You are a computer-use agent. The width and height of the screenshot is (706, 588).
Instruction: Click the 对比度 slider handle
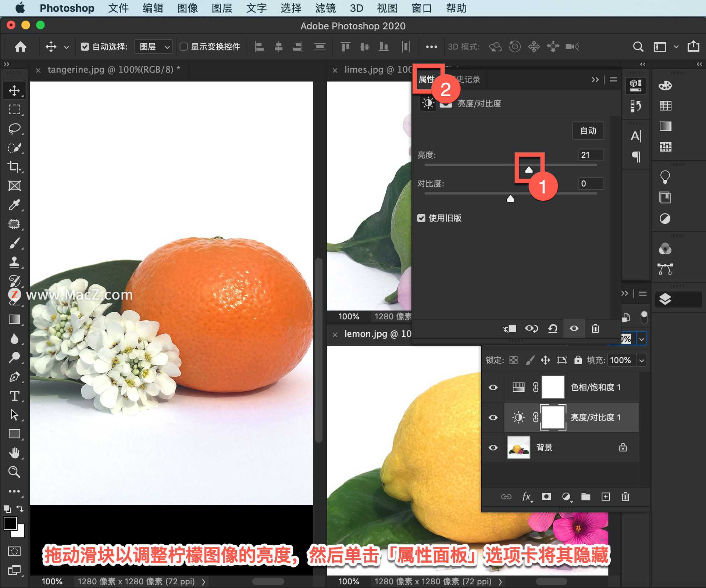click(x=510, y=199)
